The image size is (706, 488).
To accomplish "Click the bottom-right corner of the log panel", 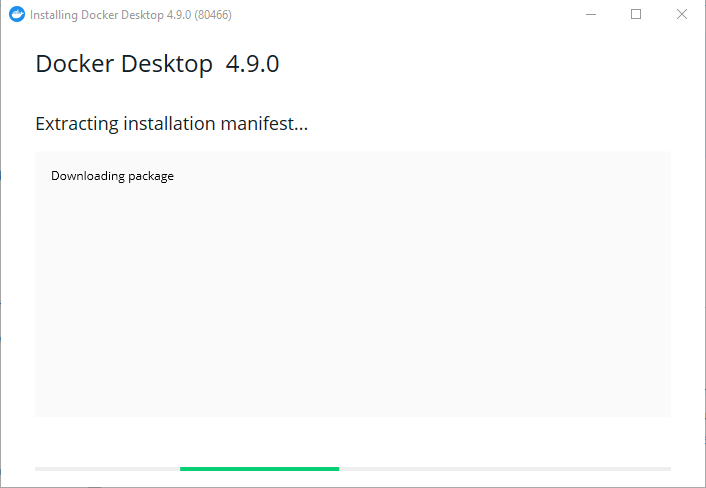I will click(x=664, y=411).
